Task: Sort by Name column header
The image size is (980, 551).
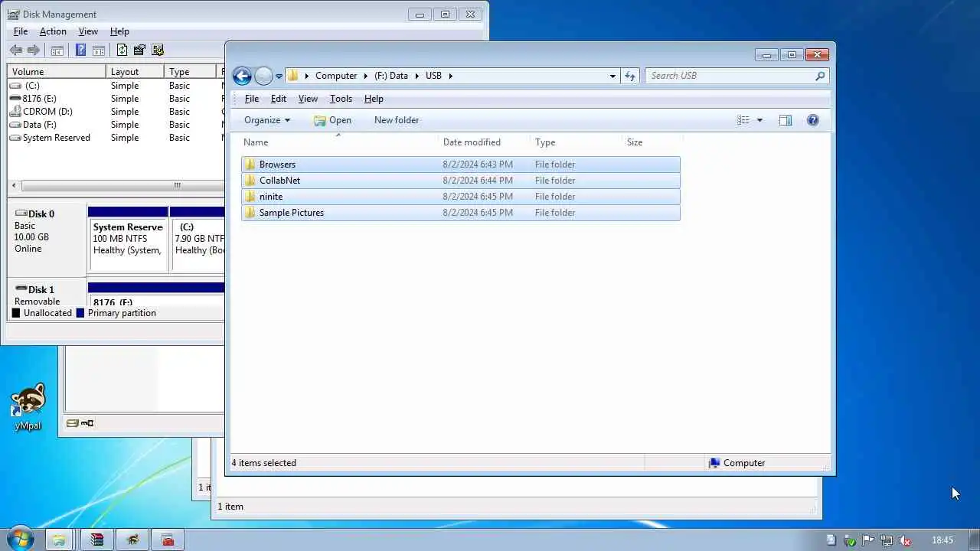Action: (340, 142)
